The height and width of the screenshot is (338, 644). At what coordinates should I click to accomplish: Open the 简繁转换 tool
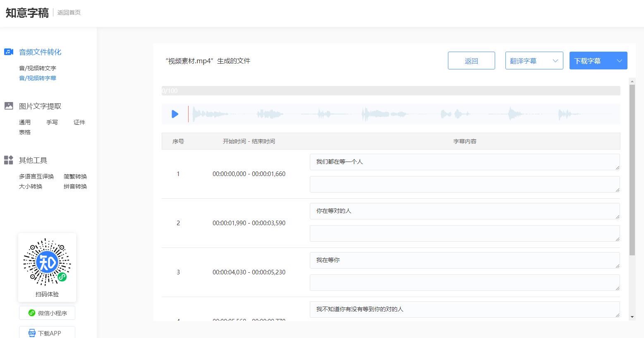75,176
